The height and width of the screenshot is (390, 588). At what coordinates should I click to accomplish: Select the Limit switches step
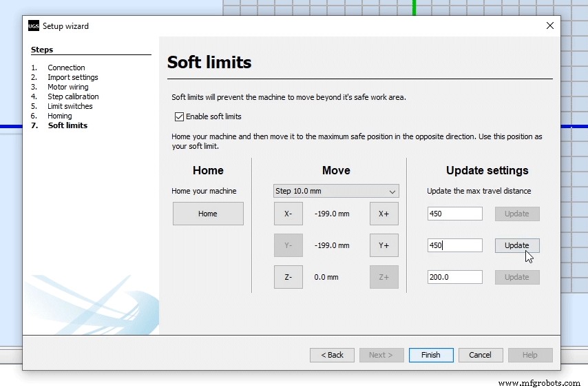[70, 106]
